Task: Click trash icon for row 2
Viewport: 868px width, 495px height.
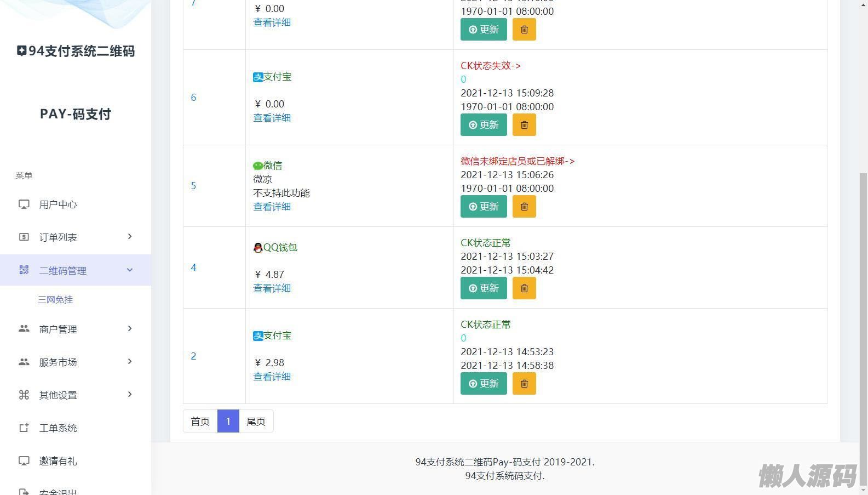Action: pos(524,384)
